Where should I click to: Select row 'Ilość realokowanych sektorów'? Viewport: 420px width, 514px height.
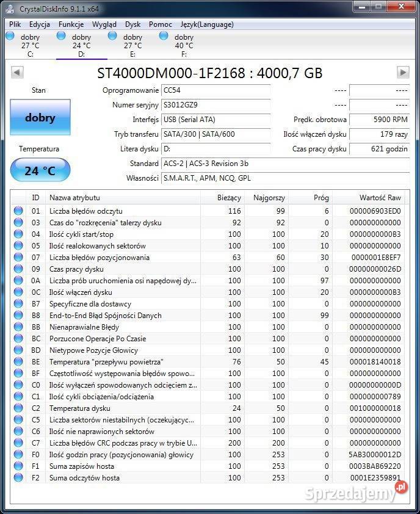(x=208, y=245)
